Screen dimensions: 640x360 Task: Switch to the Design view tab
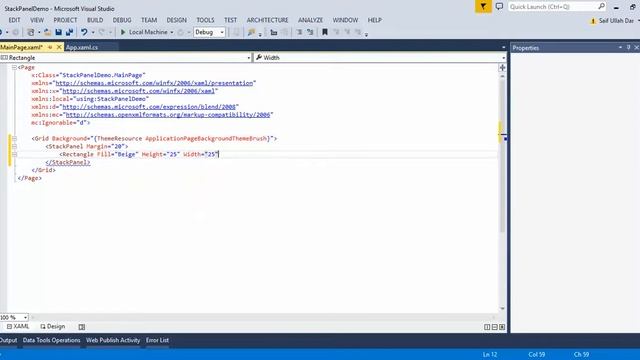53,327
